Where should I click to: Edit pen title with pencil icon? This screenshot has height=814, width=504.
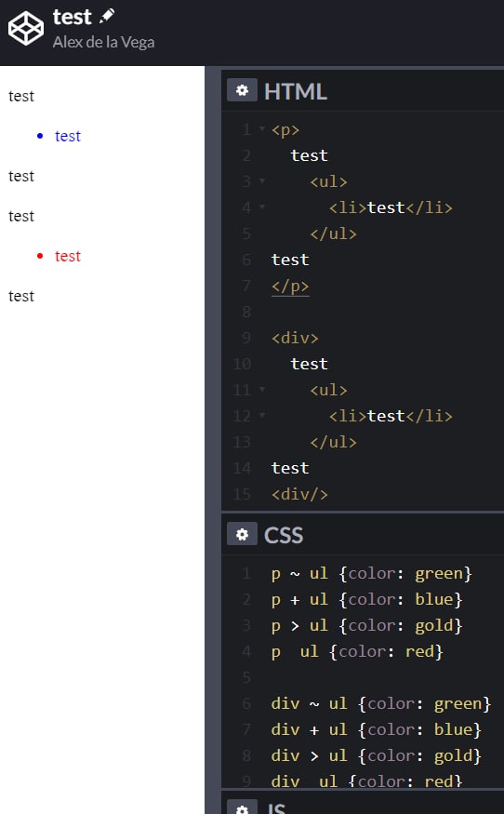pos(107,16)
